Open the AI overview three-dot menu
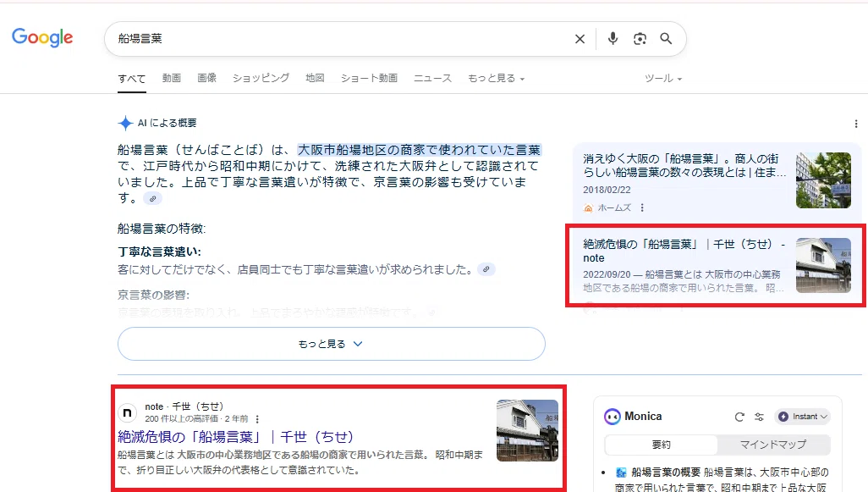This screenshot has width=868, height=492. coord(856,124)
